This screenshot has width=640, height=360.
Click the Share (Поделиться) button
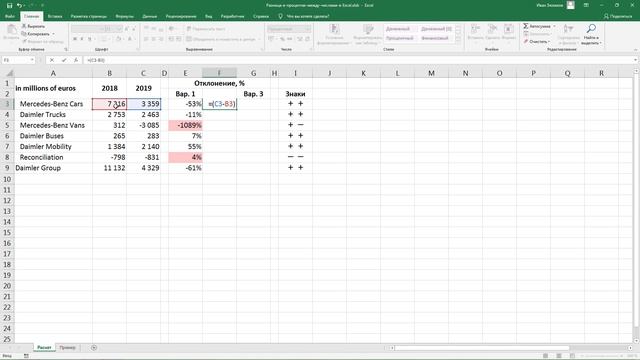[x=618, y=16]
